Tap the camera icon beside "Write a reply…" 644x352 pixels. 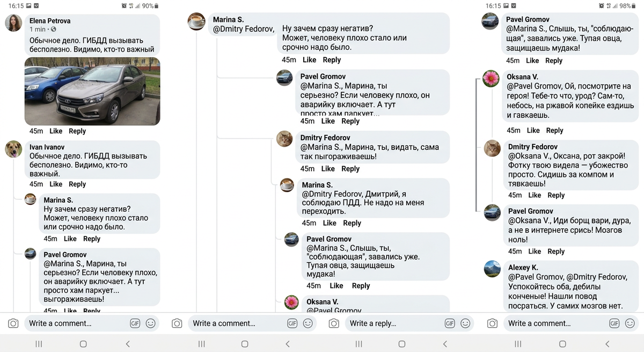tap(334, 324)
